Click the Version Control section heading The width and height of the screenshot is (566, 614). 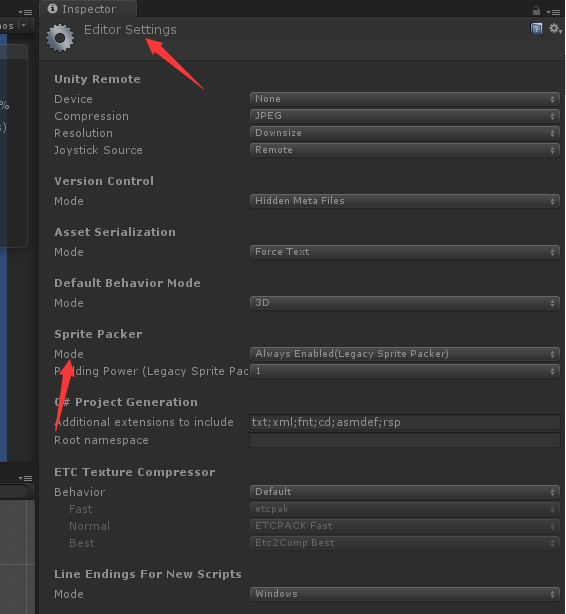(104, 181)
